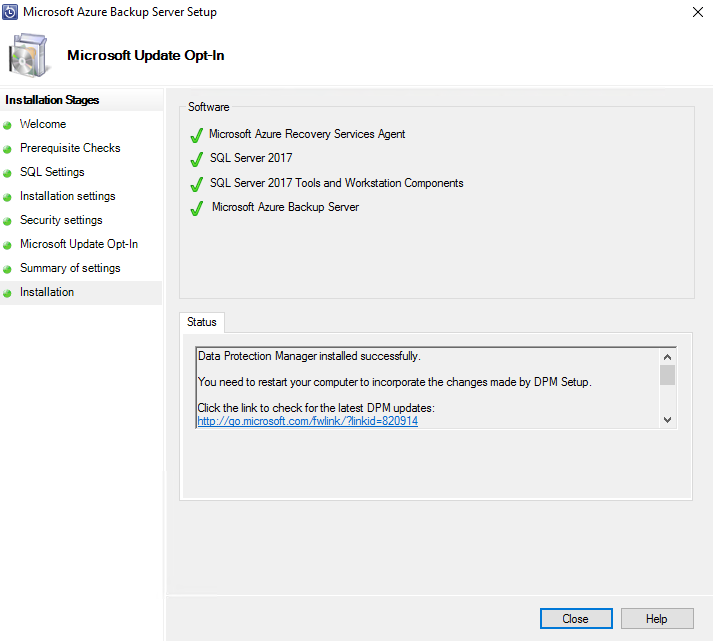The height and width of the screenshot is (641, 713).
Task: Select the SQL Settings stage
Action: coord(52,172)
